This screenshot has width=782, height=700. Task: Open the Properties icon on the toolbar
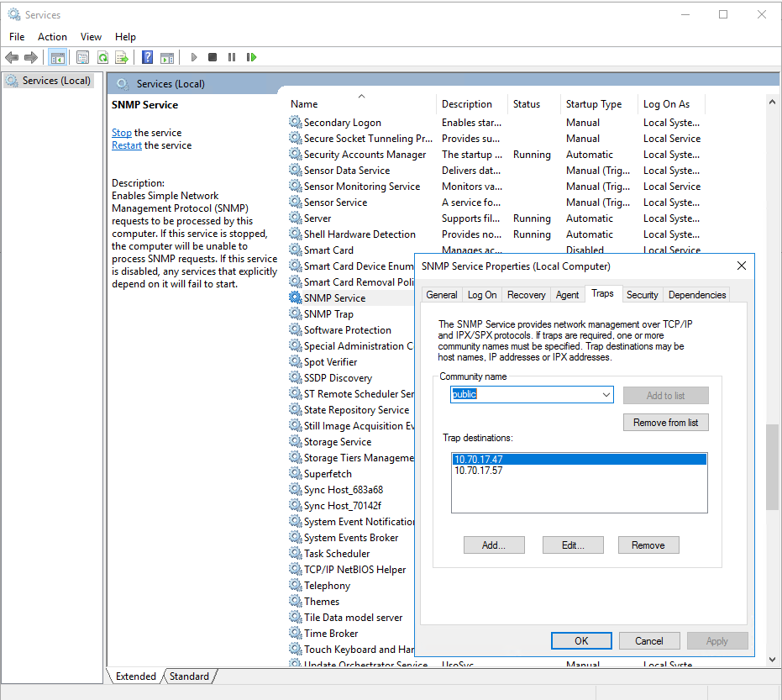coord(82,56)
